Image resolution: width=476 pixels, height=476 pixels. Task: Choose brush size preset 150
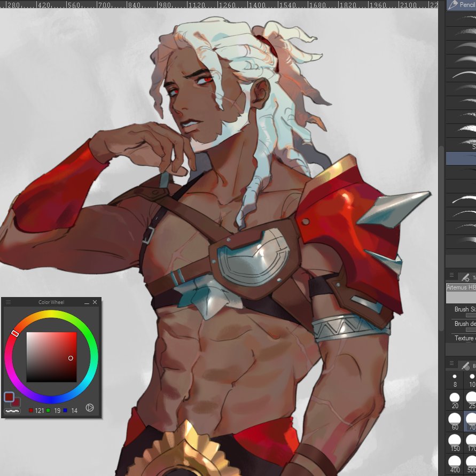(x=455, y=442)
